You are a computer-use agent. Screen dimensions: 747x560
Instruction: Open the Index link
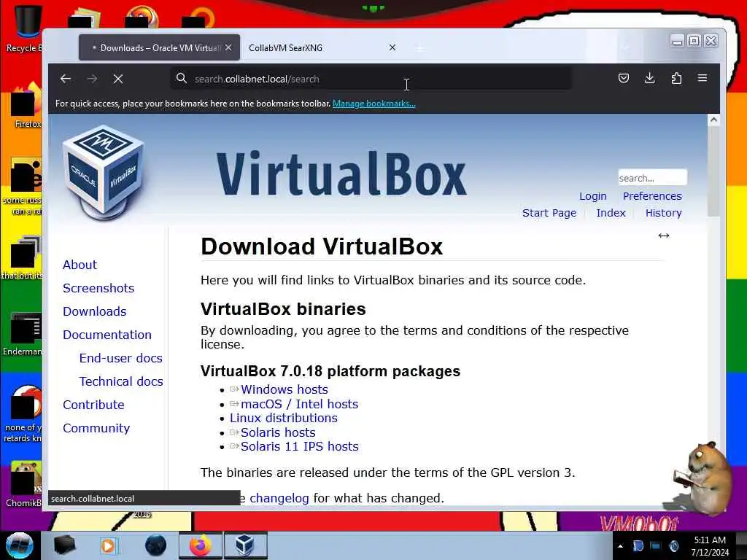click(611, 213)
